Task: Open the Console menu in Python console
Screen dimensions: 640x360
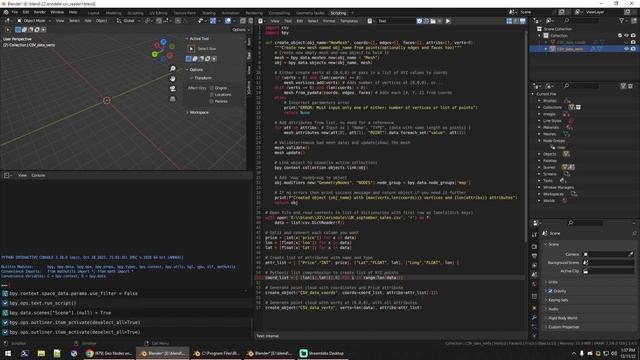Action: pyautogui.click(x=38, y=175)
